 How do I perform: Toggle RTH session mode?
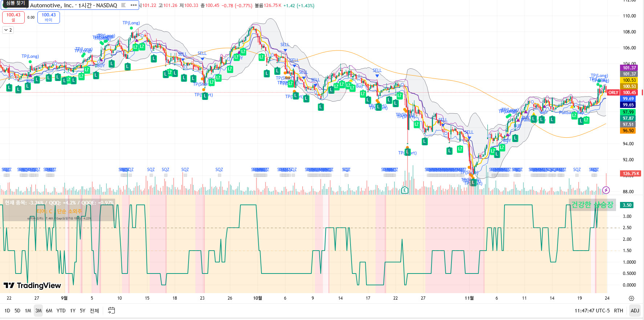pos(618,311)
